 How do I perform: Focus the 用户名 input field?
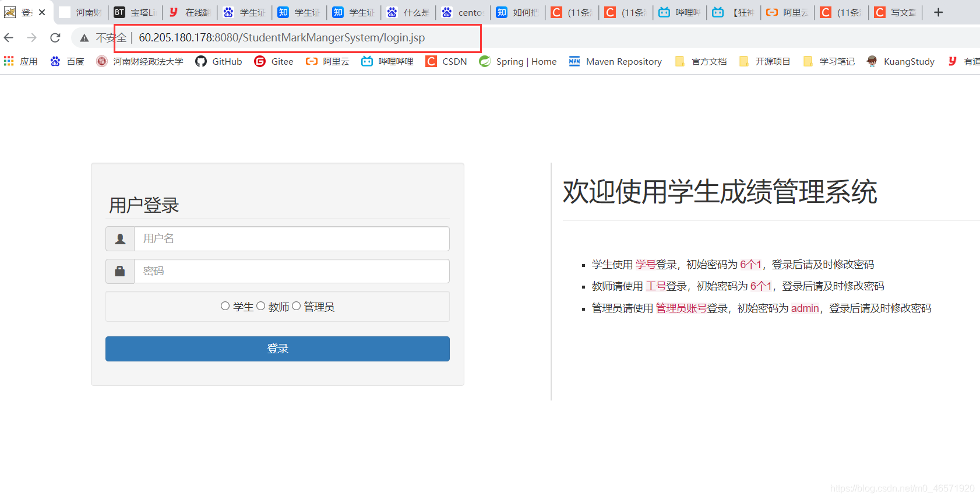pos(291,239)
